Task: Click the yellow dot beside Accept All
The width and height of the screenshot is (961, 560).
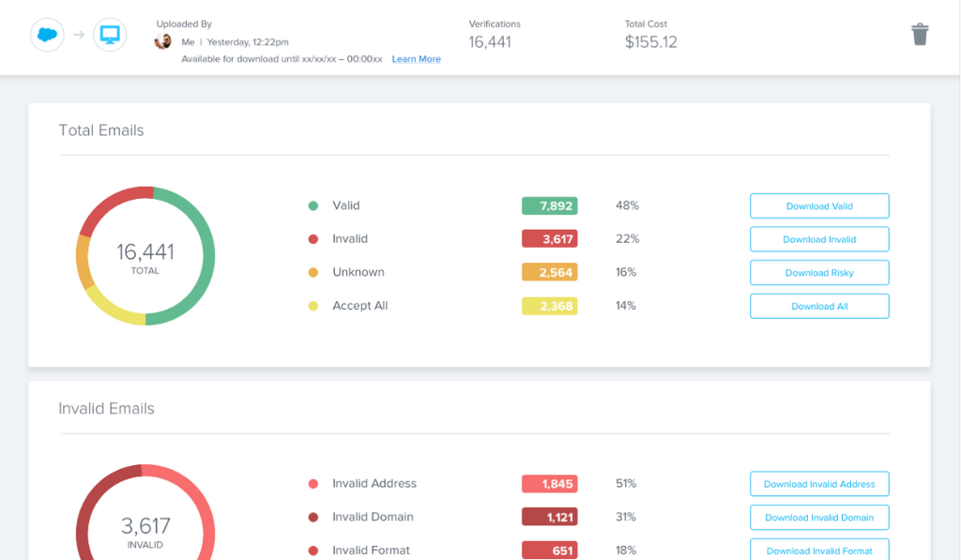Action: tap(313, 306)
